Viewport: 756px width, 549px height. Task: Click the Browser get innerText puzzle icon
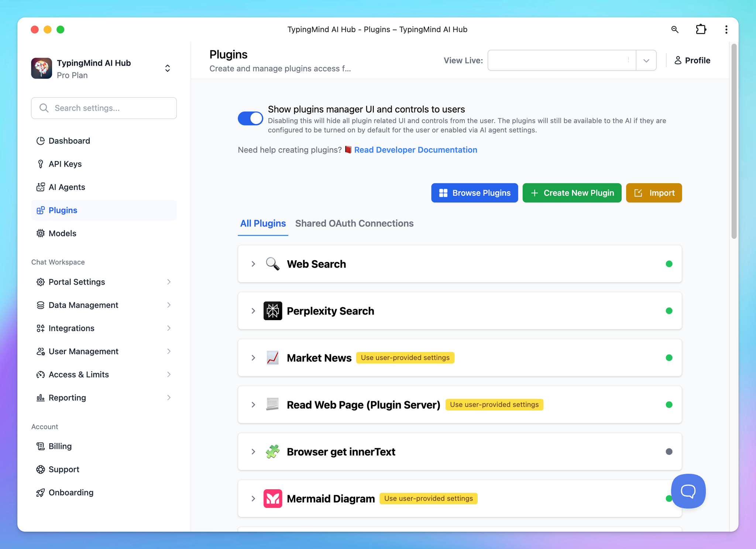[x=273, y=452]
